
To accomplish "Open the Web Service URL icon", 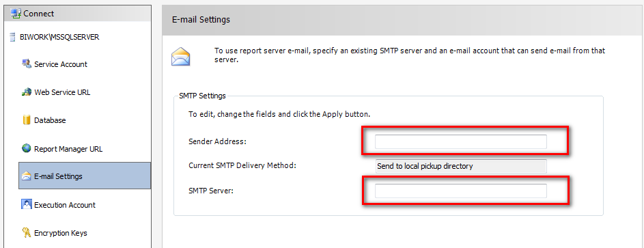I will (x=27, y=92).
